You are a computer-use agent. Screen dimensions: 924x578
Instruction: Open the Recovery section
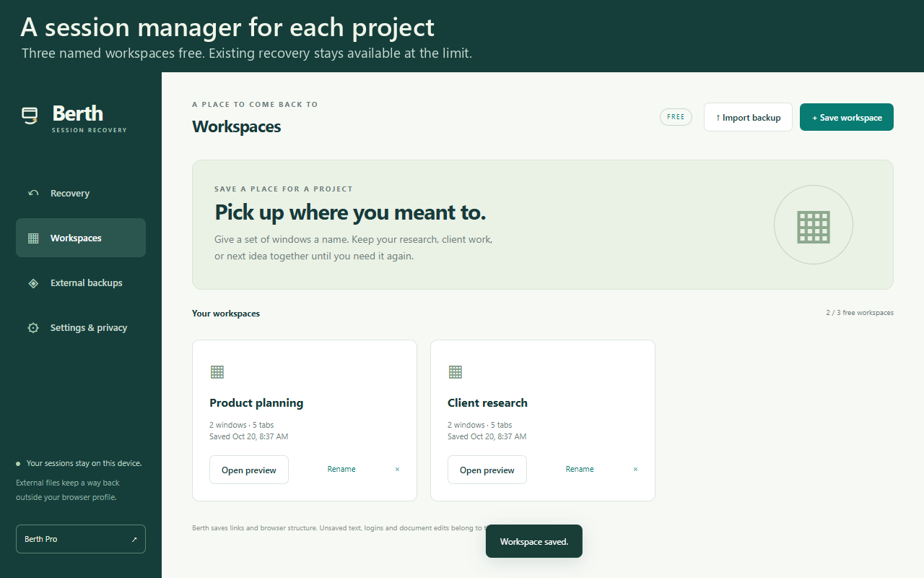pos(81,193)
